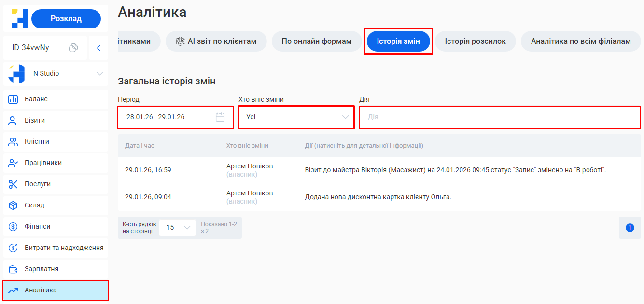Change rows per page via the 15 dropdown
644x304 pixels.
[177, 227]
